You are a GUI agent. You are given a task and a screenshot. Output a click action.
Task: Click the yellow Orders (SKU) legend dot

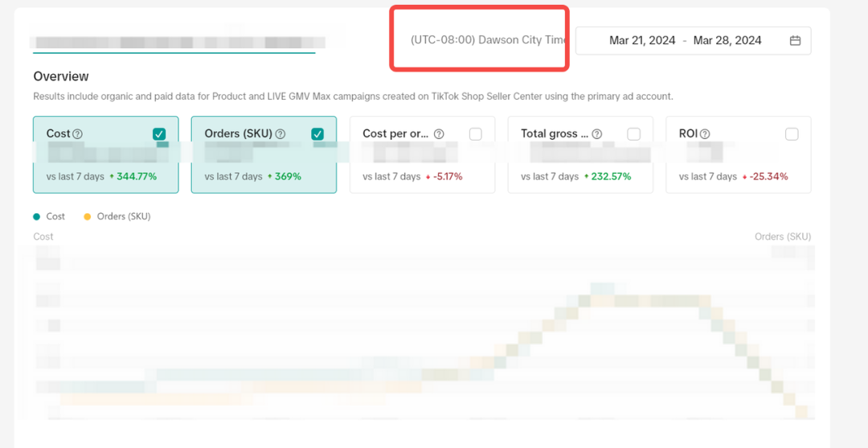(x=87, y=216)
